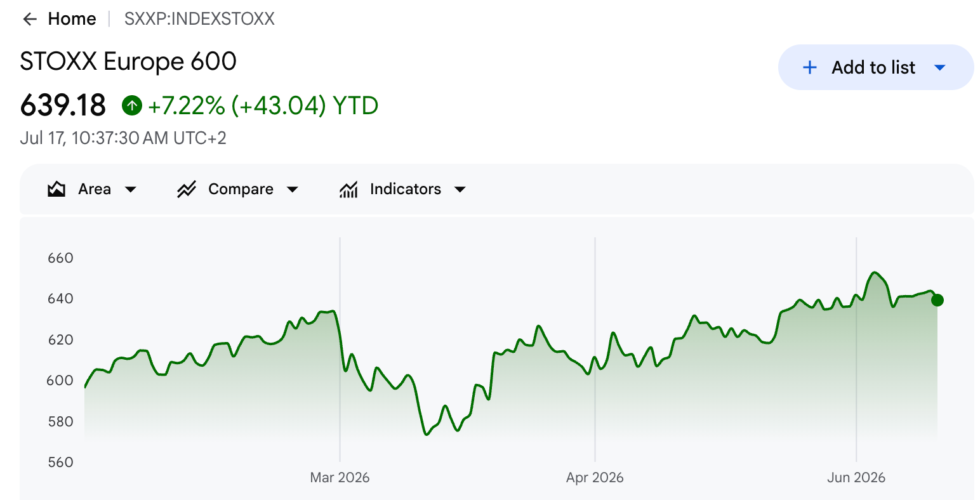
Task: Click the STOXX Europe 600 title
Action: pyautogui.click(x=128, y=62)
